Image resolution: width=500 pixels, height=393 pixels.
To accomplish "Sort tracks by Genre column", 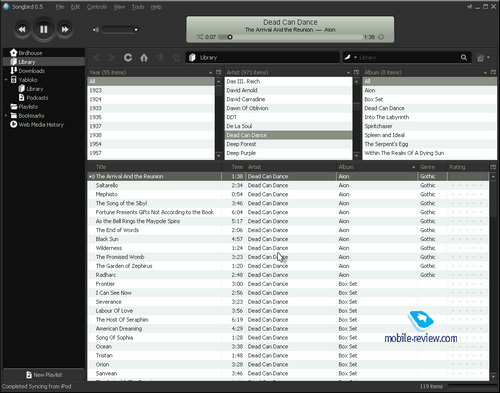I will pos(432,167).
